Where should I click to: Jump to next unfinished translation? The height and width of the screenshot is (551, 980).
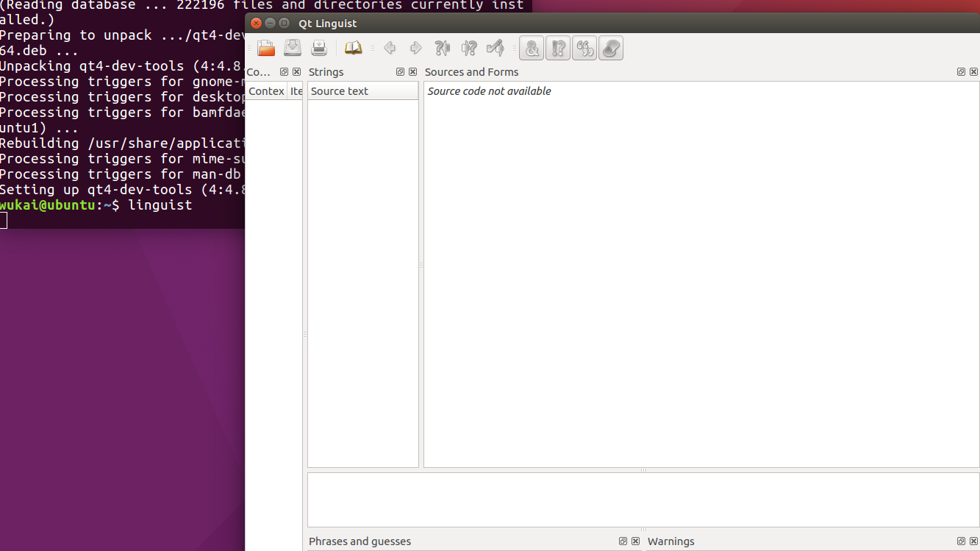[x=468, y=47]
